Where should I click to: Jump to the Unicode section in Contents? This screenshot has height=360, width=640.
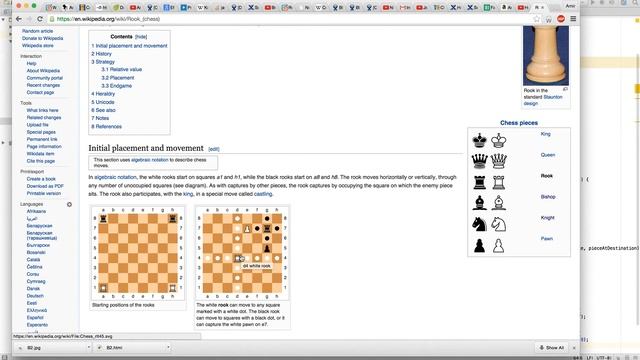click(103, 102)
